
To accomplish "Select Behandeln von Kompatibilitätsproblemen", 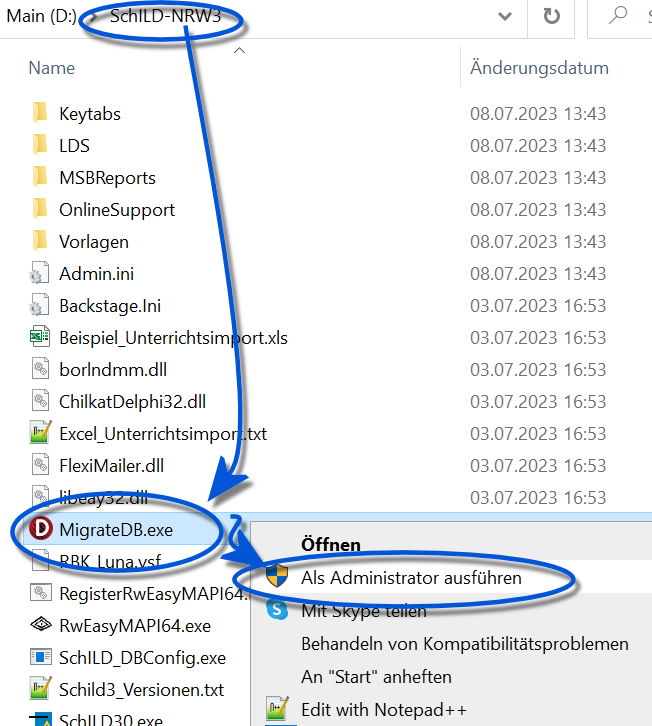I will click(465, 644).
